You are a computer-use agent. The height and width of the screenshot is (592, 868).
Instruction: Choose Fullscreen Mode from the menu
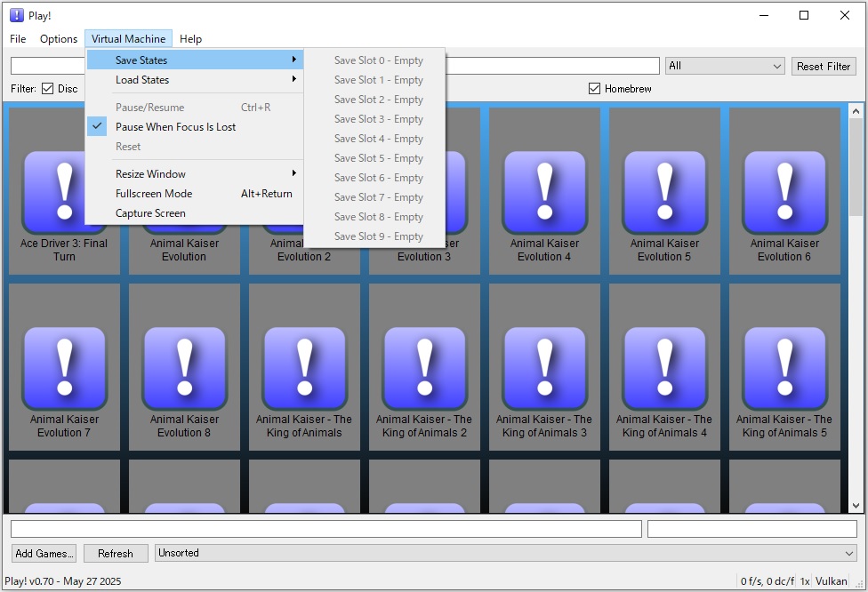[x=195, y=194]
